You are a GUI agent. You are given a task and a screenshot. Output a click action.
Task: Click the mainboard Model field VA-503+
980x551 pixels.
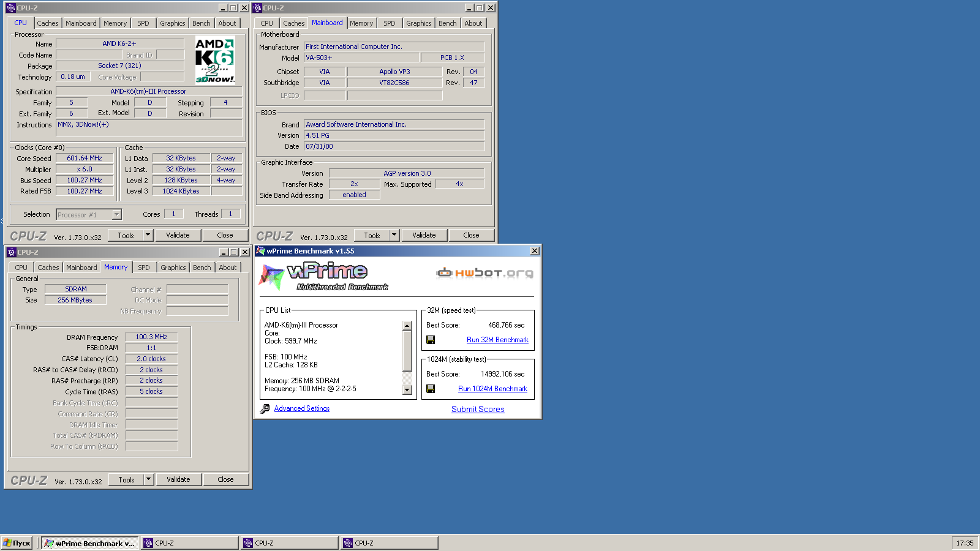pyautogui.click(x=361, y=58)
